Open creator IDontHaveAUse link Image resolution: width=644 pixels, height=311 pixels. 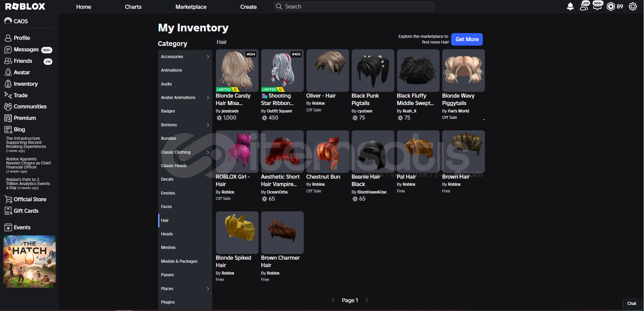pyautogui.click(x=372, y=192)
